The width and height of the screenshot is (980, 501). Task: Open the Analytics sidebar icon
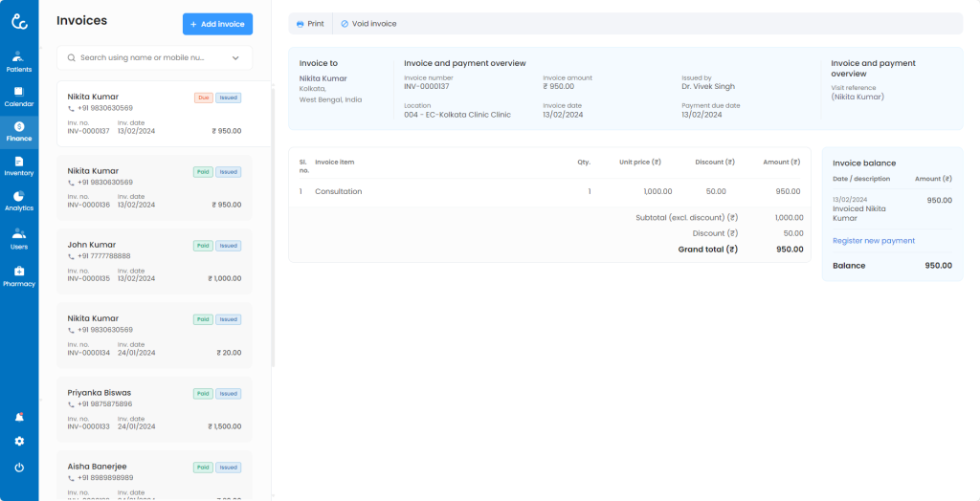pos(19,200)
